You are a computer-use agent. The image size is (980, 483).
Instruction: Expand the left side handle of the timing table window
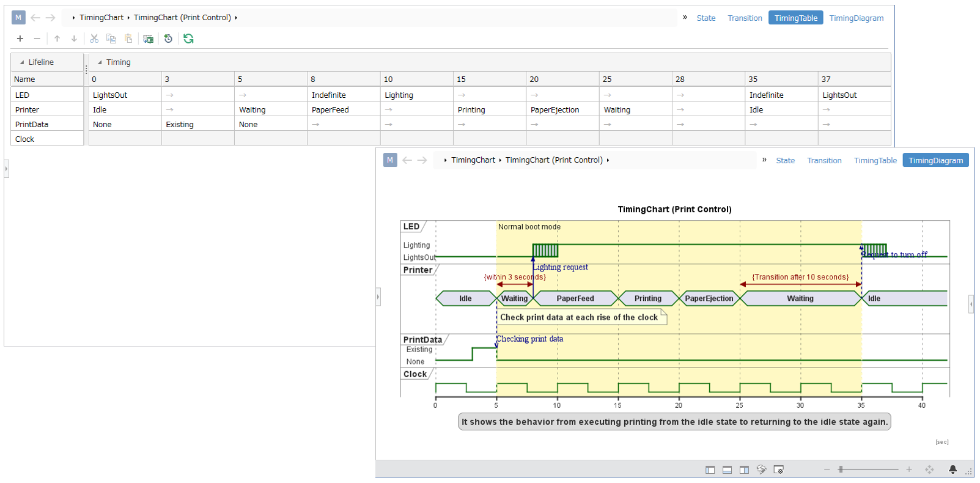pos(6,168)
